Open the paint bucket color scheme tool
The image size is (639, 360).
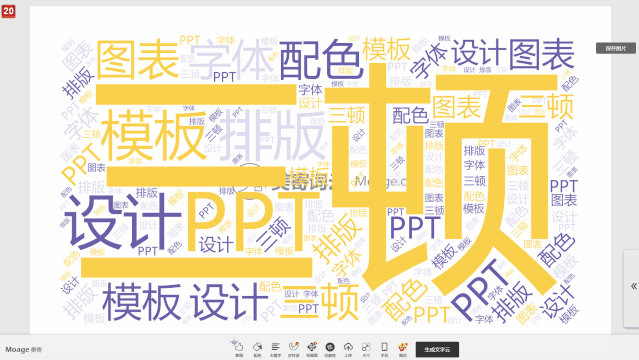[257, 347]
